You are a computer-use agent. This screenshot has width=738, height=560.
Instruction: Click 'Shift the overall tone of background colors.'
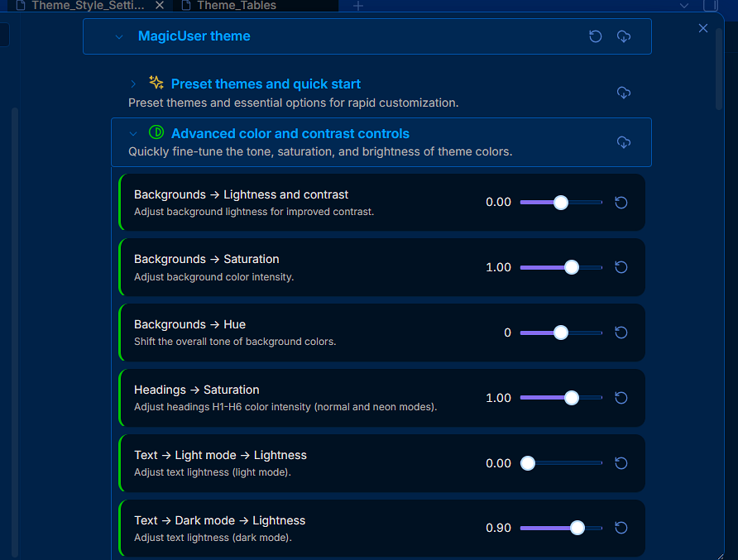click(x=235, y=341)
